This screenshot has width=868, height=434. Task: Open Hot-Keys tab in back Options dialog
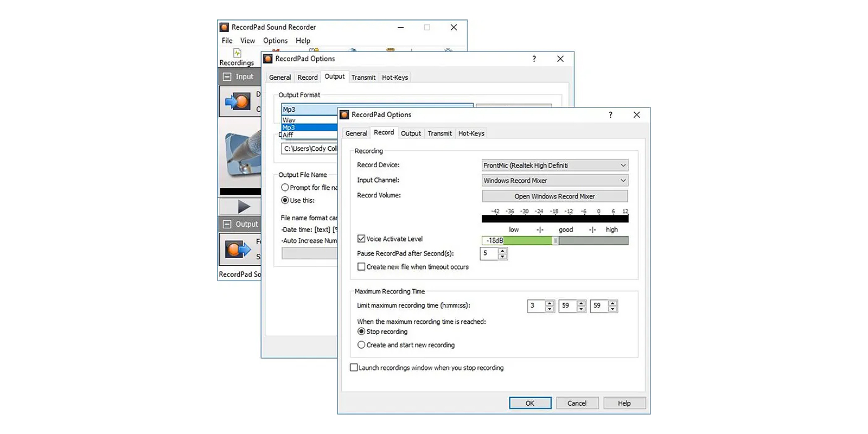click(394, 78)
